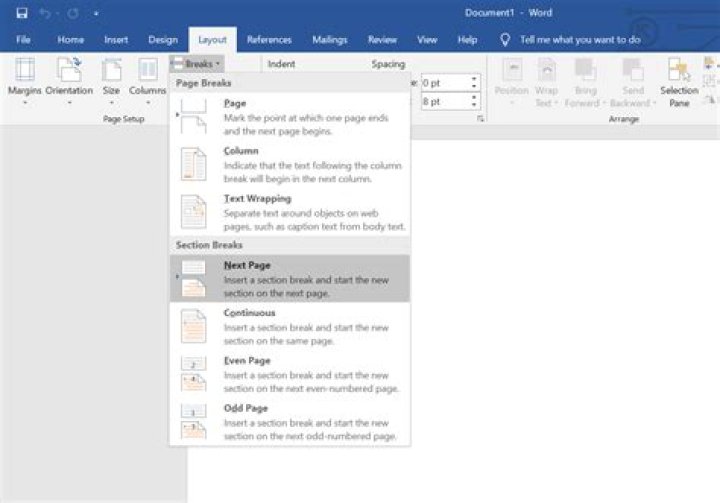Click the Send Backward button
The image size is (720, 503).
(633, 83)
